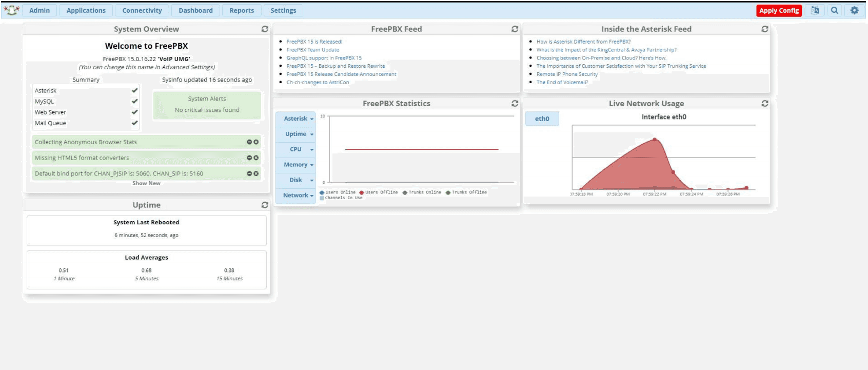Minimize the Collecting Anonymous Browser Stats notice
The image size is (868, 370).
[249, 142]
